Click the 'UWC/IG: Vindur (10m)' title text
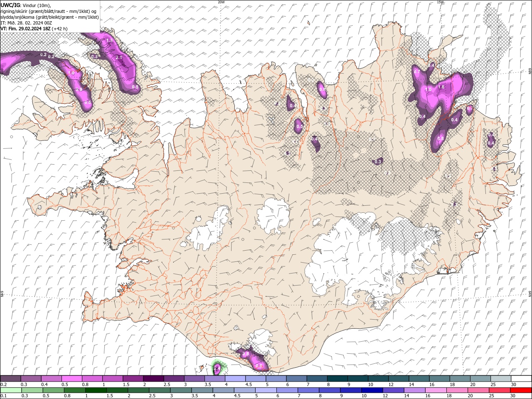532x399 pixels. tap(26, 5)
